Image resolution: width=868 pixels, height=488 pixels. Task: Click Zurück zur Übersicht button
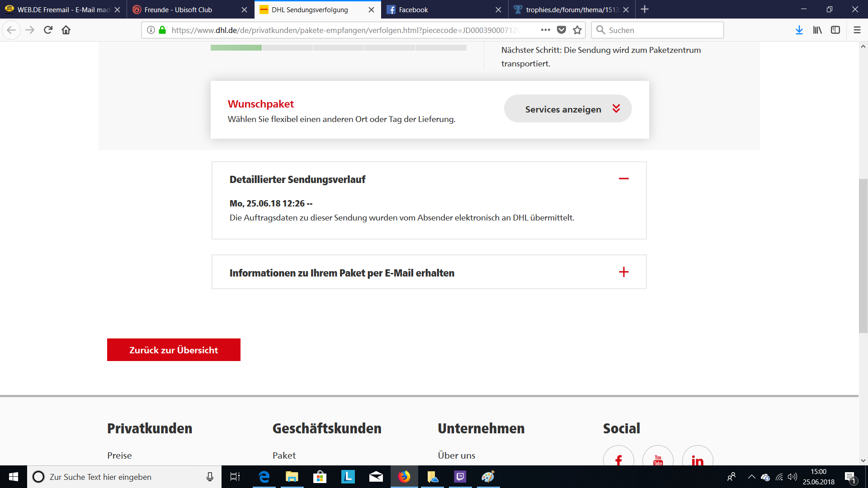(174, 350)
